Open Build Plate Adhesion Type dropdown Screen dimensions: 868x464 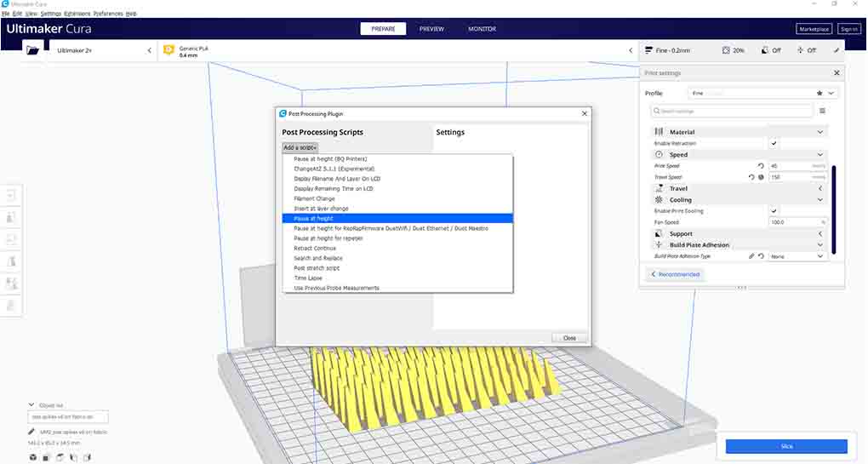tap(797, 256)
